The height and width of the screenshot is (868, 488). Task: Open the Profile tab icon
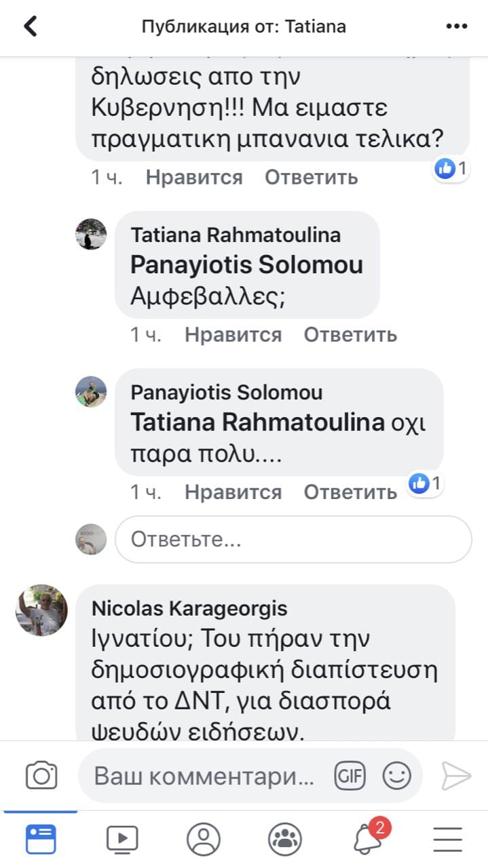(204, 839)
